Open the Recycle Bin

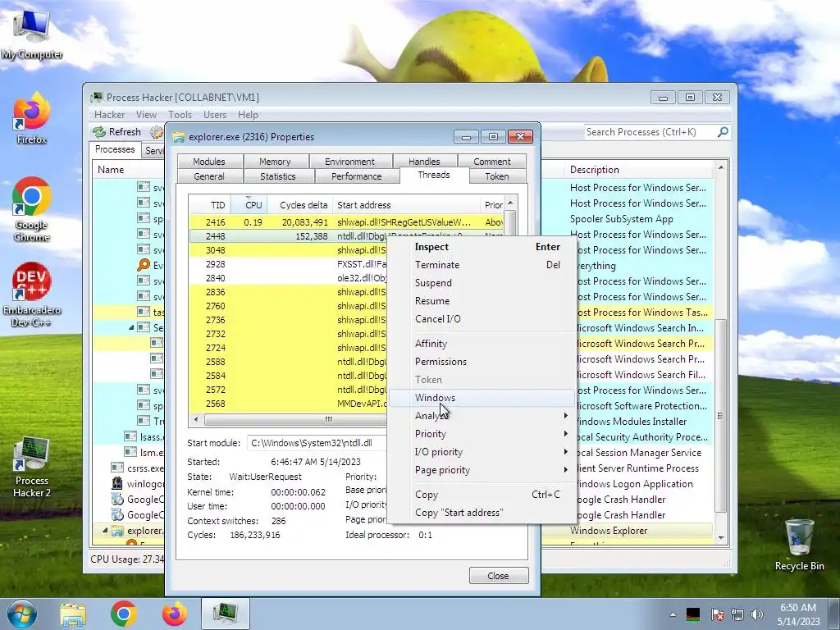click(x=799, y=545)
